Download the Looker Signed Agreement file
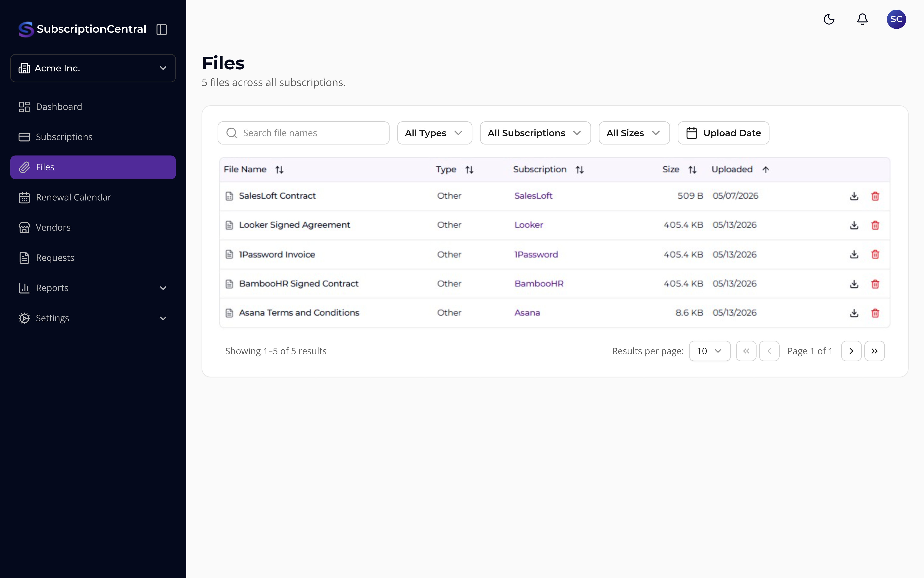 [854, 225]
